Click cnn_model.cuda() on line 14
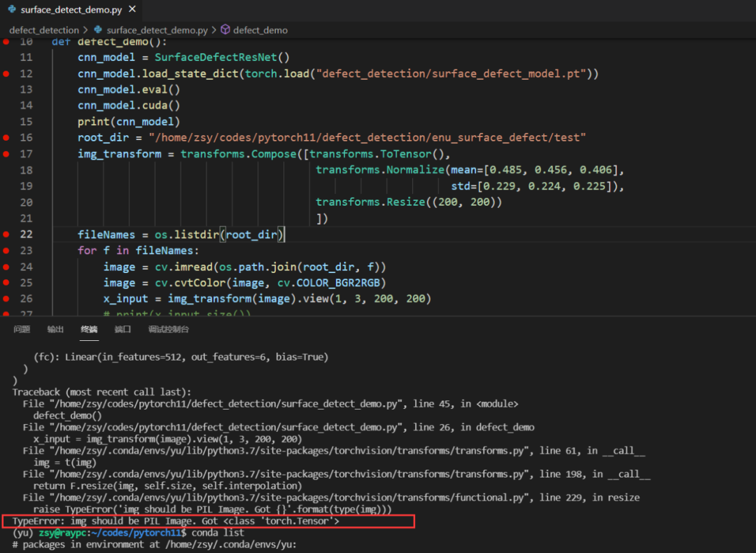756x553 pixels. click(129, 106)
